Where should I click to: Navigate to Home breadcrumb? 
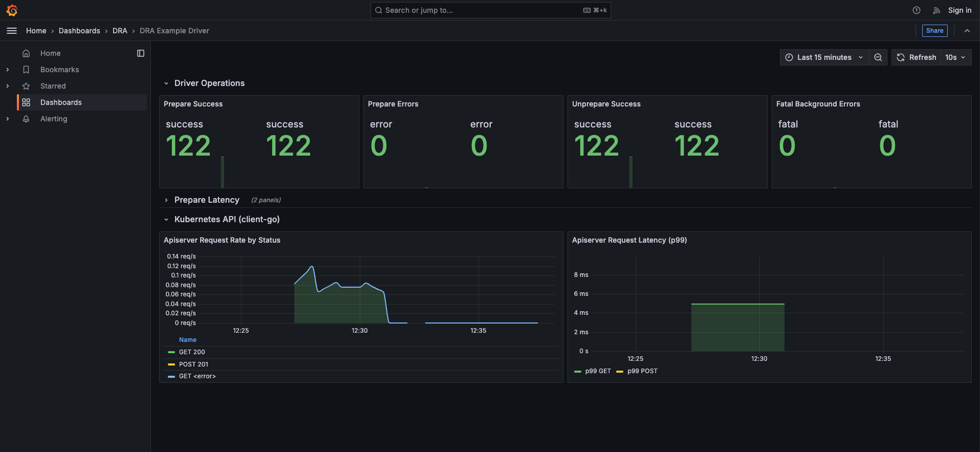[36, 31]
